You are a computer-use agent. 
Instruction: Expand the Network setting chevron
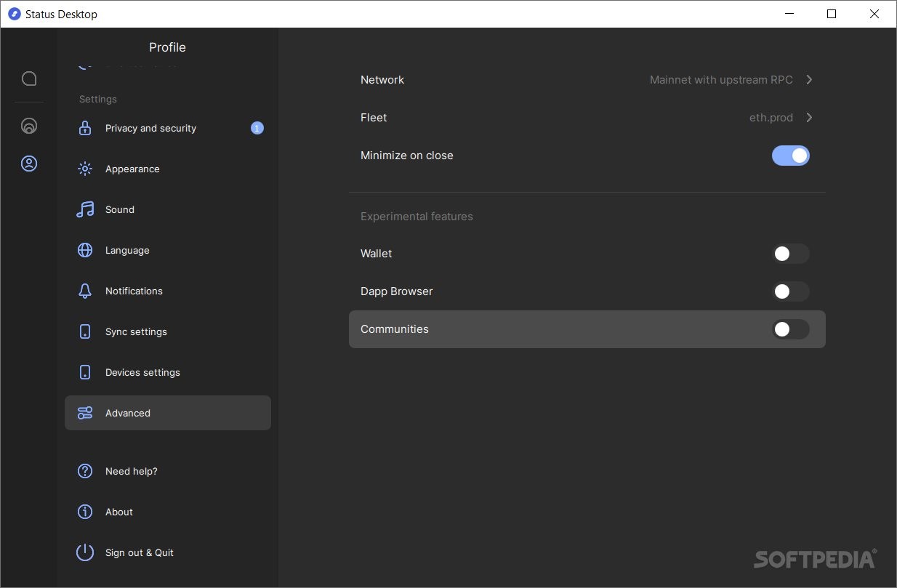pos(809,80)
